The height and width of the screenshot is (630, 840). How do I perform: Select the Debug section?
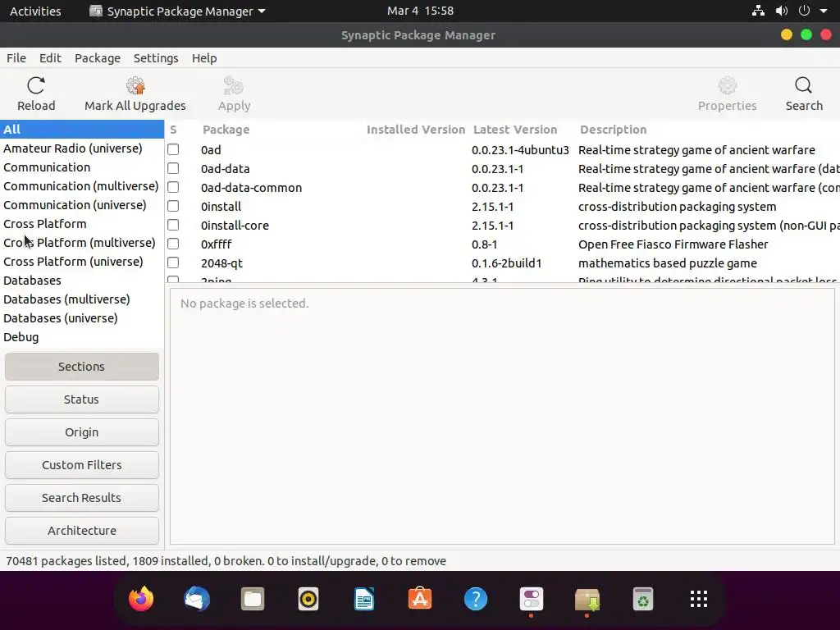[x=82, y=337]
